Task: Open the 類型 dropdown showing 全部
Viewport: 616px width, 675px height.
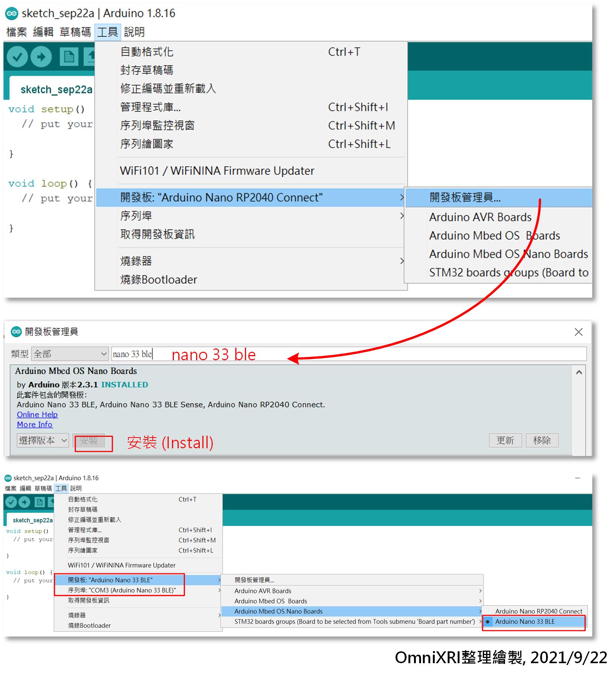Action: pos(70,354)
